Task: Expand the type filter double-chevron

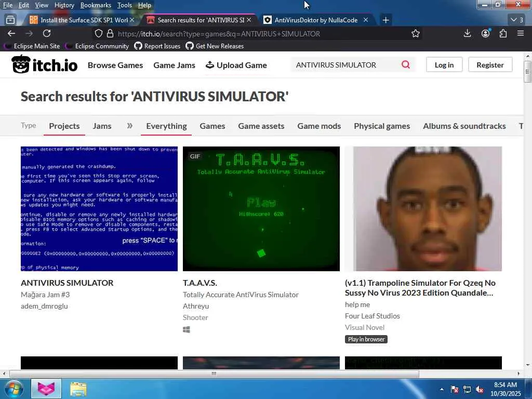Action: [x=129, y=126]
